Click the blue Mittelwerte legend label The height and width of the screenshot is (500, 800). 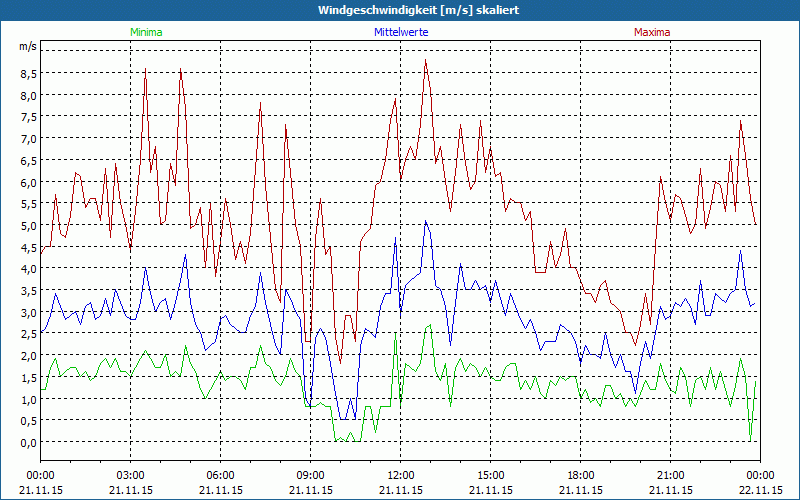click(401, 32)
